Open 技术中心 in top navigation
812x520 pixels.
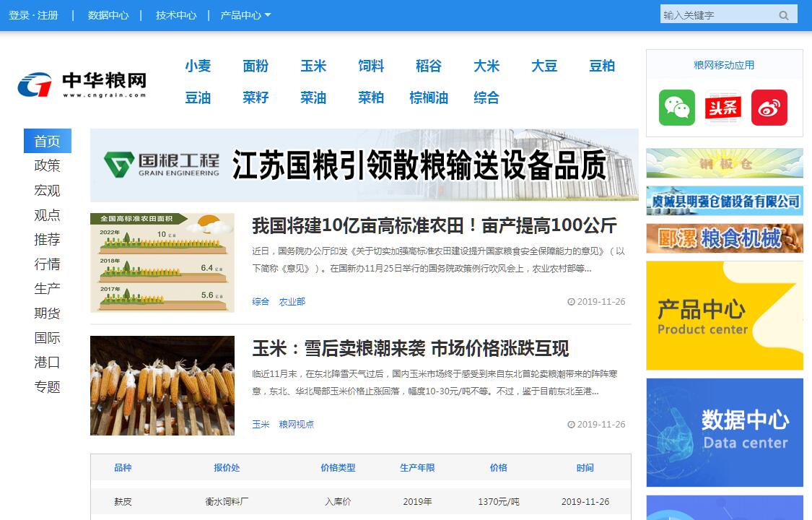tap(176, 15)
